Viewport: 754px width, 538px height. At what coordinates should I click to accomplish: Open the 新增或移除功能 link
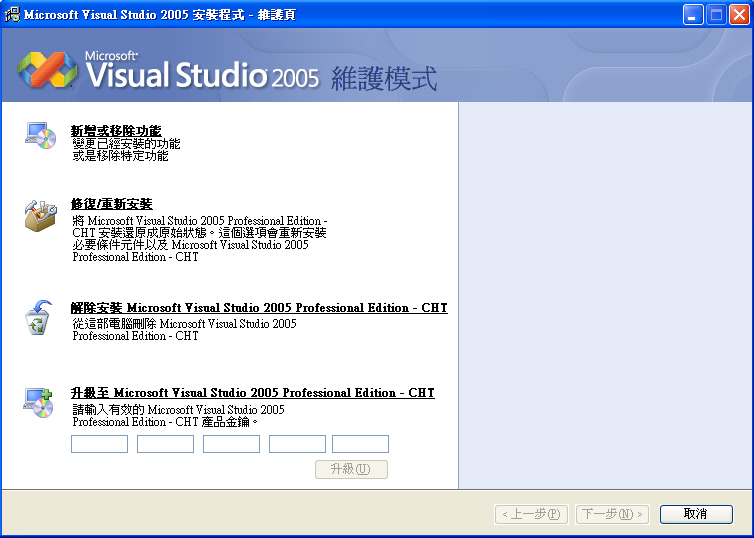click(116, 131)
